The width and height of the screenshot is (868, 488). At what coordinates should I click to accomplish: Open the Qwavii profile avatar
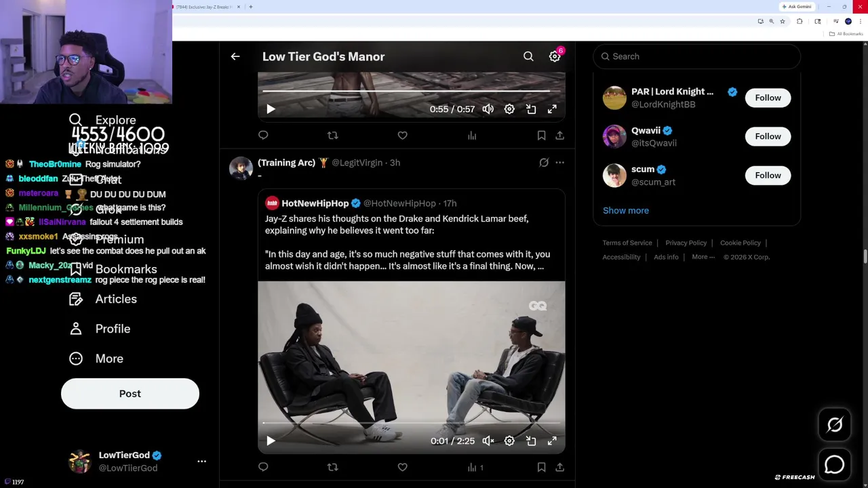pyautogui.click(x=614, y=136)
